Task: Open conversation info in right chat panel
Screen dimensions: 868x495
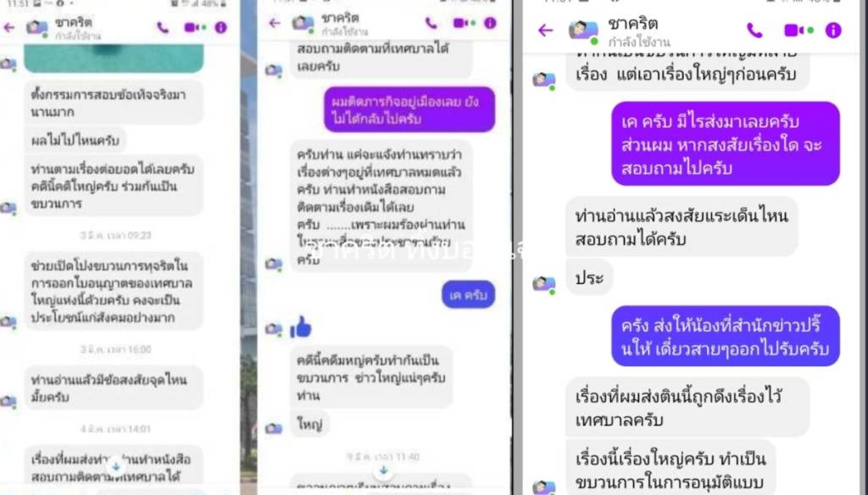Action: pyautogui.click(x=833, y=30)
